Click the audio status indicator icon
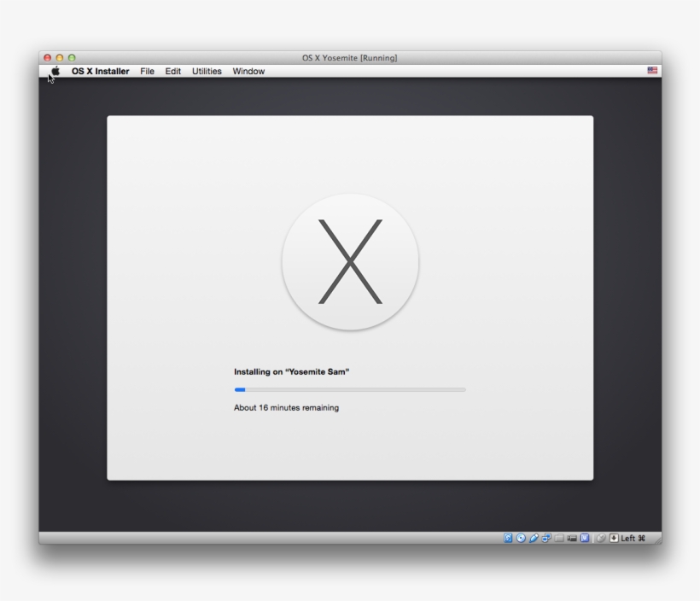700x601 pixels. pos(533,538)
